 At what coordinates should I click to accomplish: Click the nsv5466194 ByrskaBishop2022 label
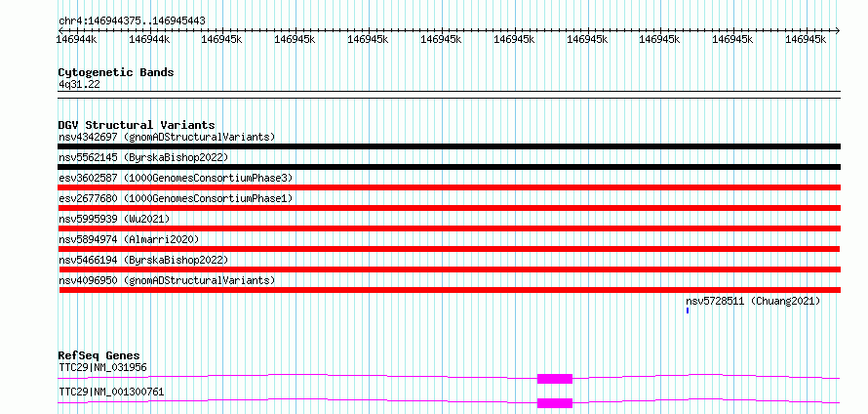point(143,260)
